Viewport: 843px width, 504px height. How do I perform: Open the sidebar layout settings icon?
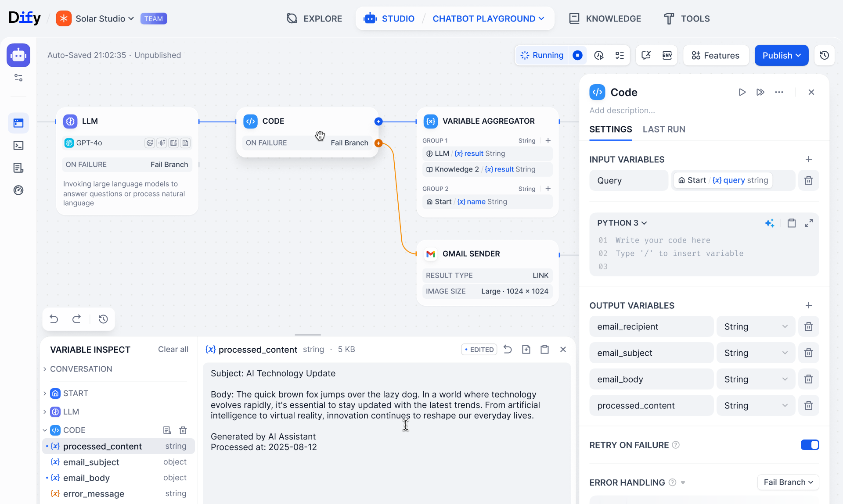(x=18, y=78)
